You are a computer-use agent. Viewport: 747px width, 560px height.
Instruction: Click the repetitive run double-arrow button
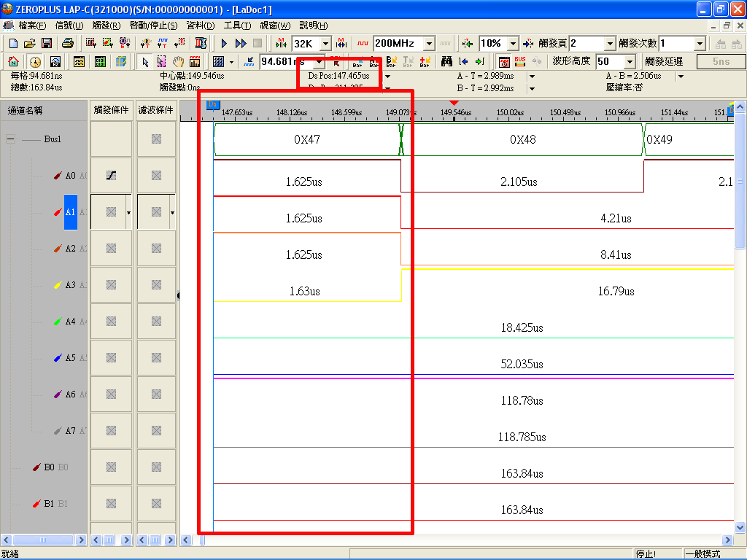(x=241, y=44)
